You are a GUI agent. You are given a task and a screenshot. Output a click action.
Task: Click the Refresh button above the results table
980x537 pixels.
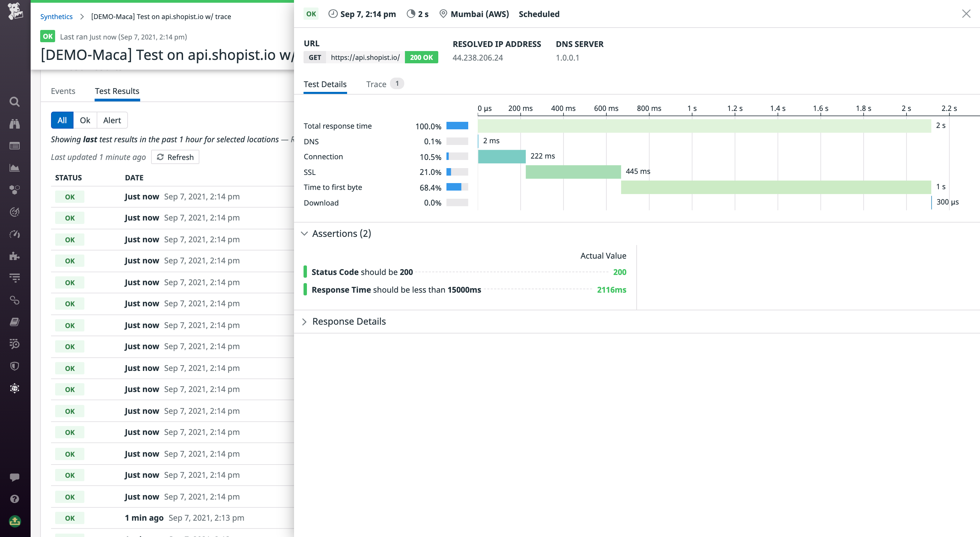click(175, 157)
